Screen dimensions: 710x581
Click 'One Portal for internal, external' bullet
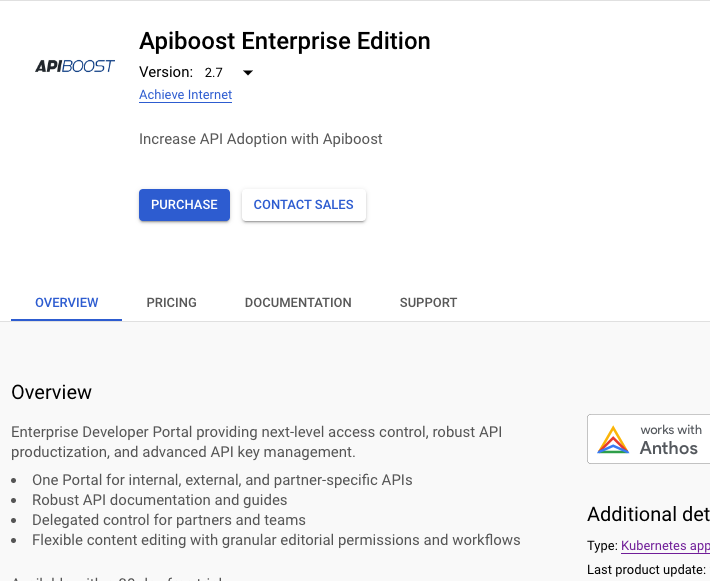pyautogui.click(x=222, y=480)
